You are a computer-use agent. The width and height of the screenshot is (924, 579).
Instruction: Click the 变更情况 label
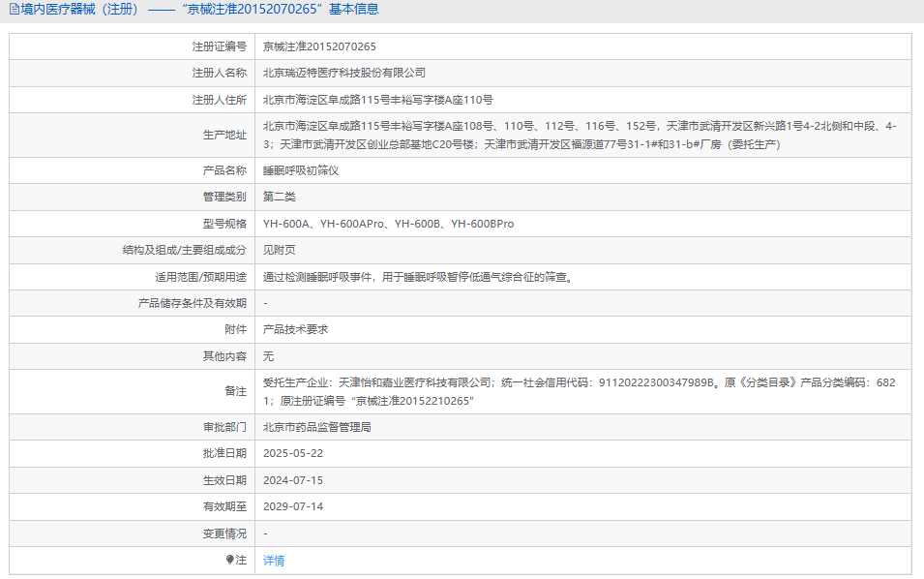224,533
